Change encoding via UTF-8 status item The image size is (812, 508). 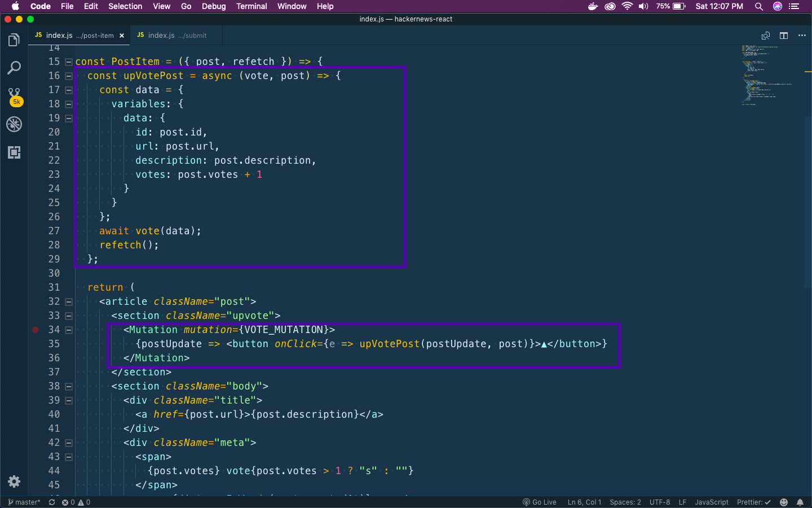click(x=660, y=502)
